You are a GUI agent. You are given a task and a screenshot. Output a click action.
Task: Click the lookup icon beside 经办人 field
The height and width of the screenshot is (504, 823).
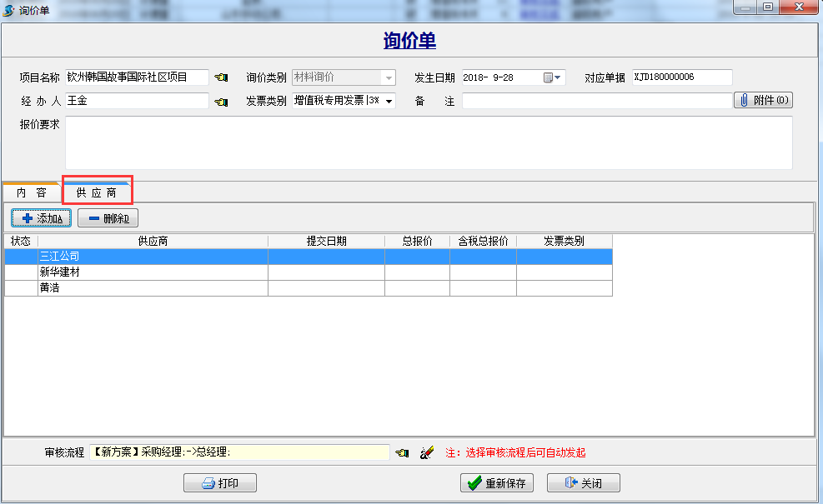click(220, 102)
